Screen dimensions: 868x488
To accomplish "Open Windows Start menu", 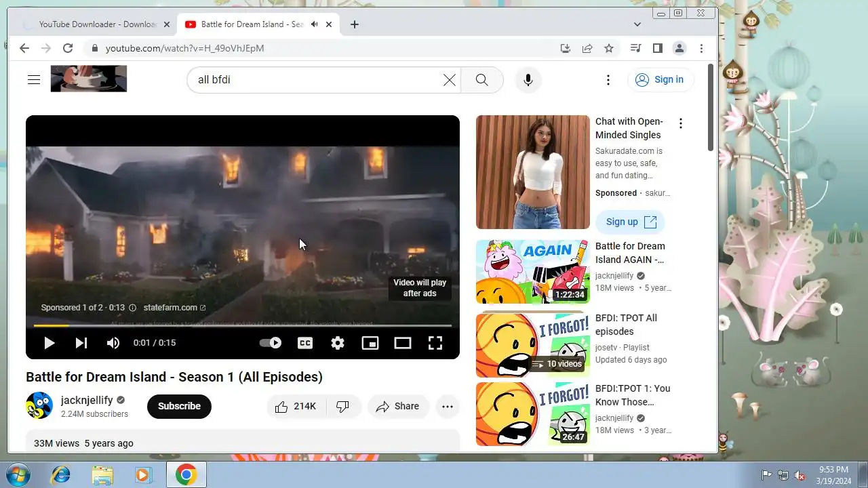I will point(18,474).
